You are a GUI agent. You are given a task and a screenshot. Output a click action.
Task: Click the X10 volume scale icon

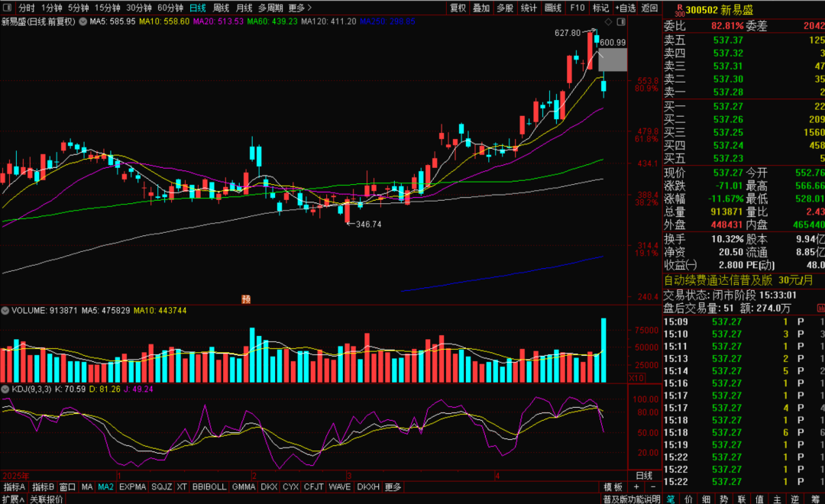click(x=636, y=378)
